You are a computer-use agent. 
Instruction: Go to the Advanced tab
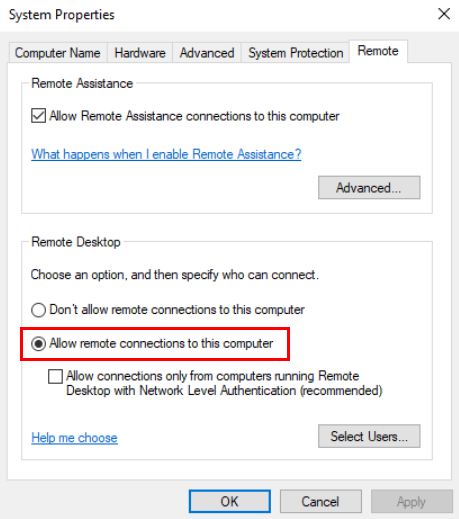coord(207,53)
